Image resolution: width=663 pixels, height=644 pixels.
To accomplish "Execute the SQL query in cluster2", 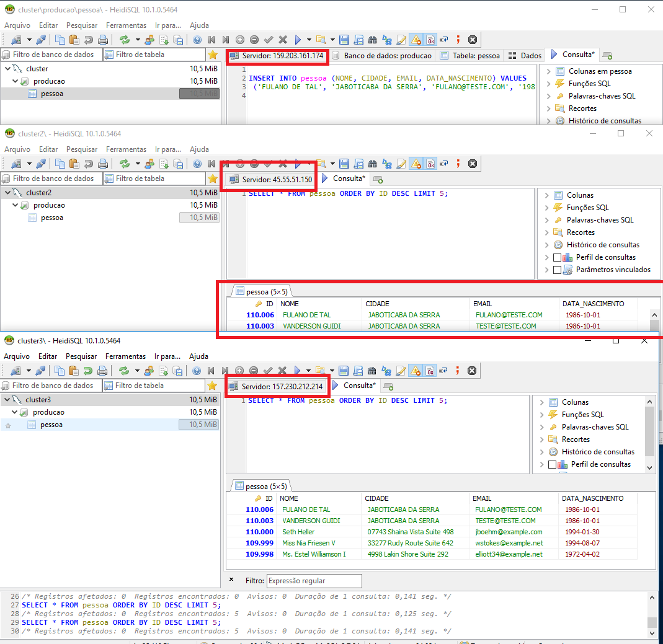I will (x=298, y=164).
